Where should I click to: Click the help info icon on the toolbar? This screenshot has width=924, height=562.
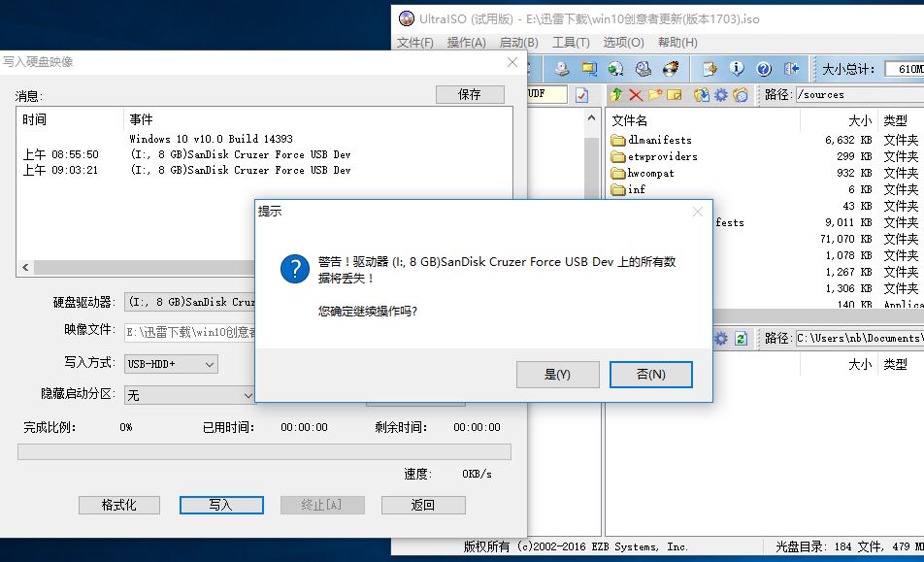[x=737, y=69]
